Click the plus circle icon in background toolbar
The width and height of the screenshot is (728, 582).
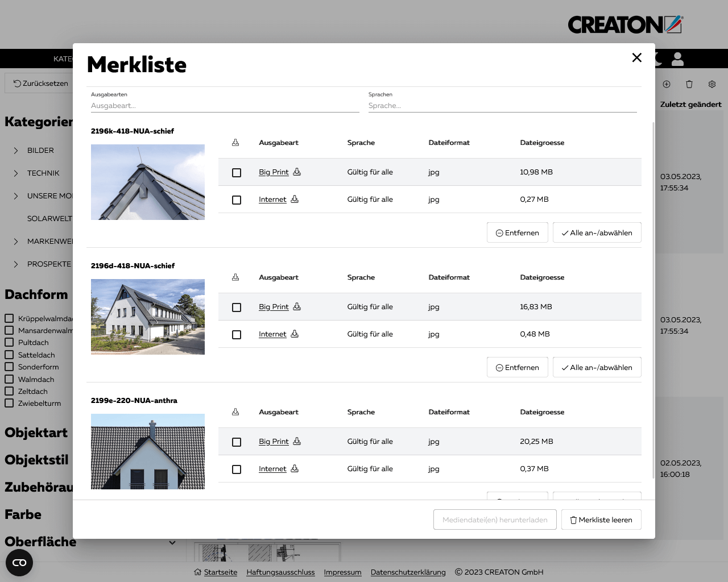coord(667,84)
